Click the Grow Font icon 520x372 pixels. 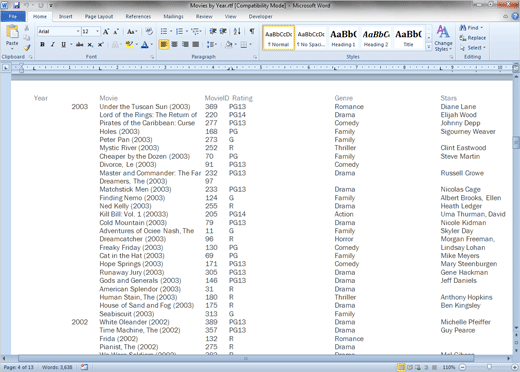(x=106, y=31)
